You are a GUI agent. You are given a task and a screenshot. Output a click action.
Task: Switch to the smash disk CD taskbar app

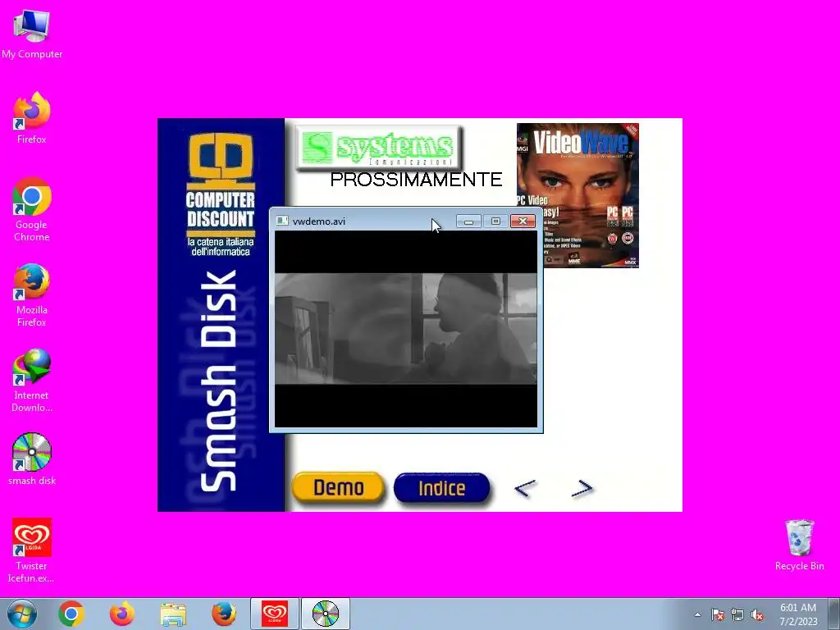pyautogui.click(x=326, y=614)
